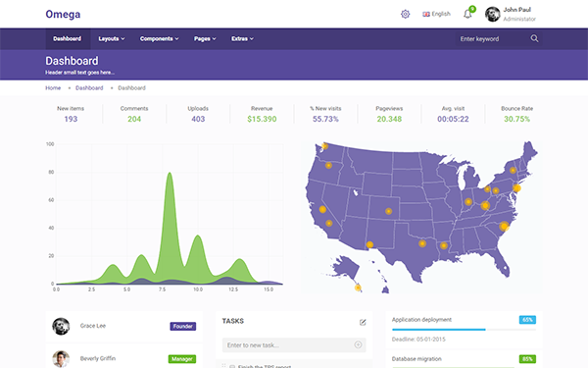The width and height of the screenshot is (588, 368).
Task: Click John Paul's avatar picture
Action: coord(492,15)
